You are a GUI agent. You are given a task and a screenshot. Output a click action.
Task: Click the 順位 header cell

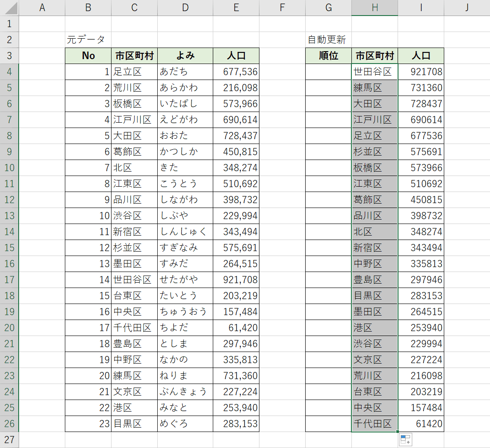tap(328, 56)
